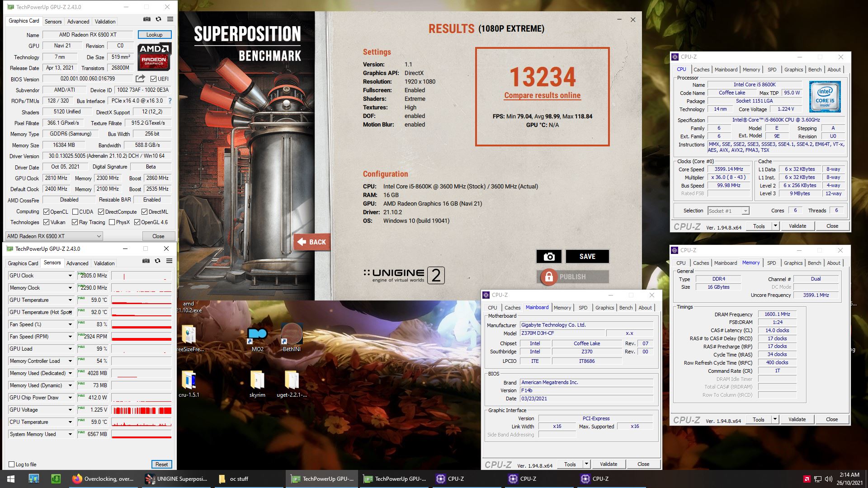
Task: Switch to the Validation tab in the GPU-Z Sensors window
Action: pyautogui.click(x=104, y=263)
